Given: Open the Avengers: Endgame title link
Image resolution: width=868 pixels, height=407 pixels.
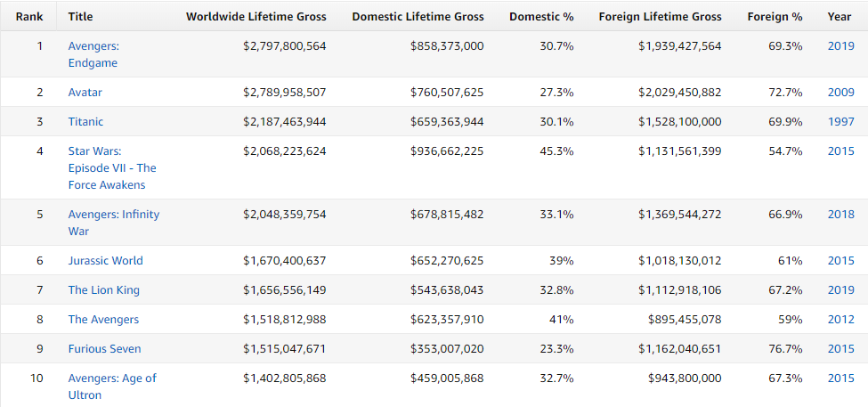Looking at the screenshot, I should [x=93, y=54].
